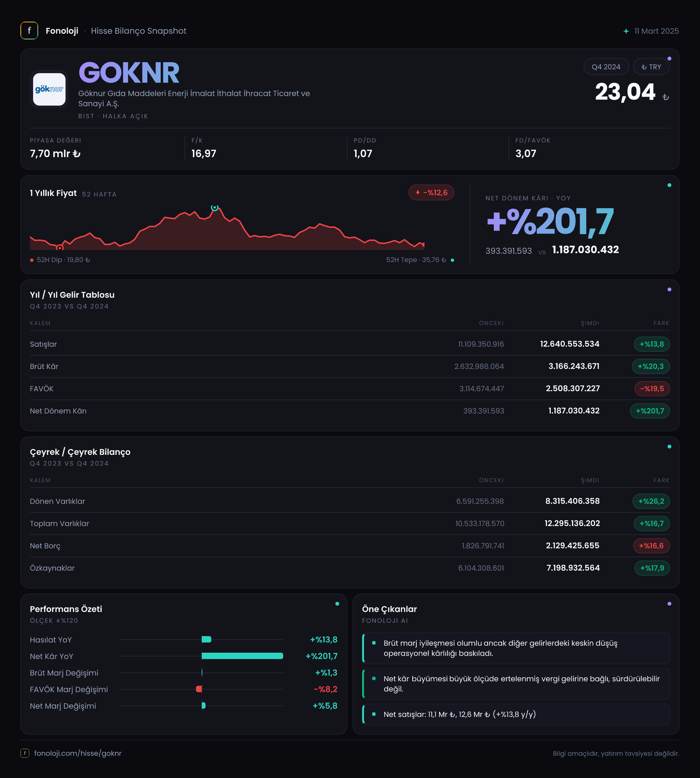
Task: Click the 52H Tepe · 35,76 ₺ label
Action: tap(416, 260)
